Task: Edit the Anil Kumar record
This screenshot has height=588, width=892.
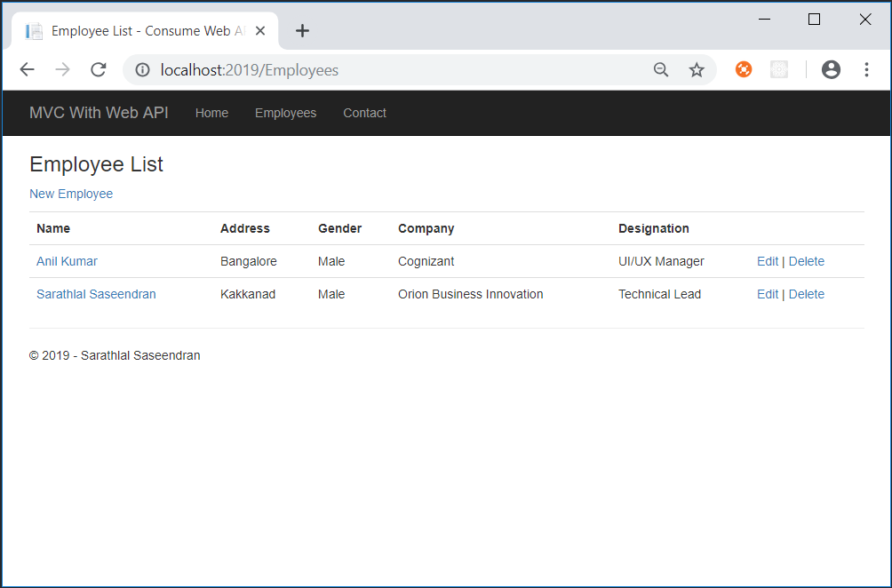Action: click(x=768, y=261)
